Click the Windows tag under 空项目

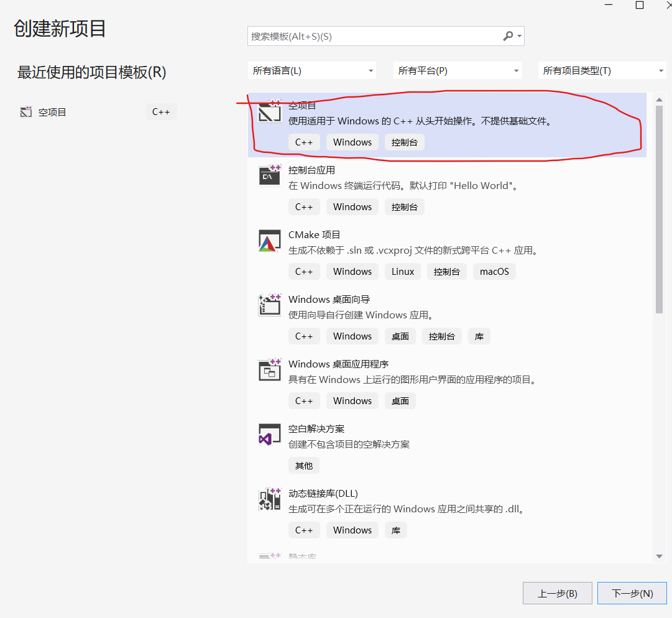coord(352,142)
